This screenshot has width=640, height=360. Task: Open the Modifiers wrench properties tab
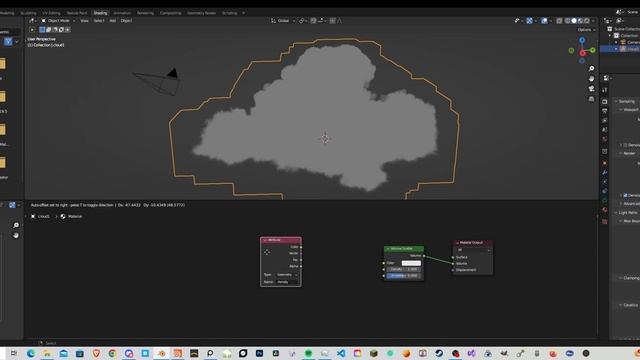point(604,173)
